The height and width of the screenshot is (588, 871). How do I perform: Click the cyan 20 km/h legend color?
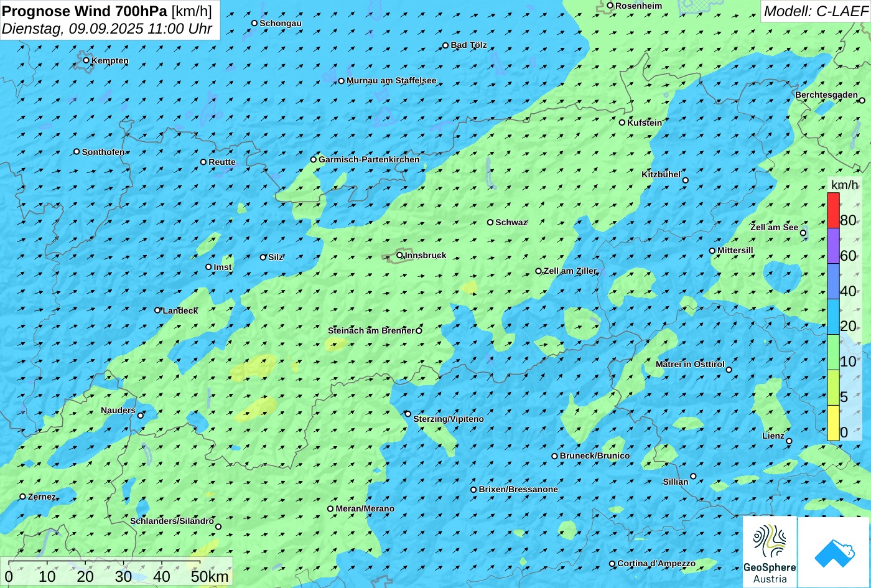(x=833, y=317)
